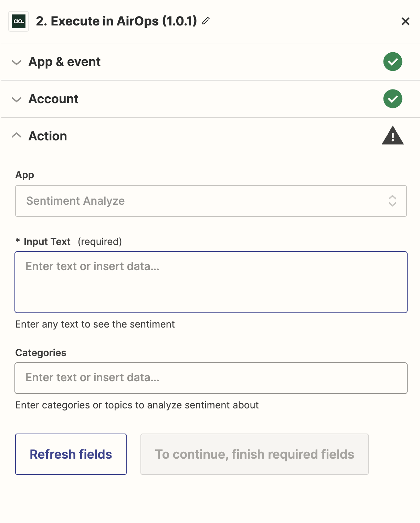
Task: Open the App & event section header
Action: pyautogui.click(x=65, y=62)
